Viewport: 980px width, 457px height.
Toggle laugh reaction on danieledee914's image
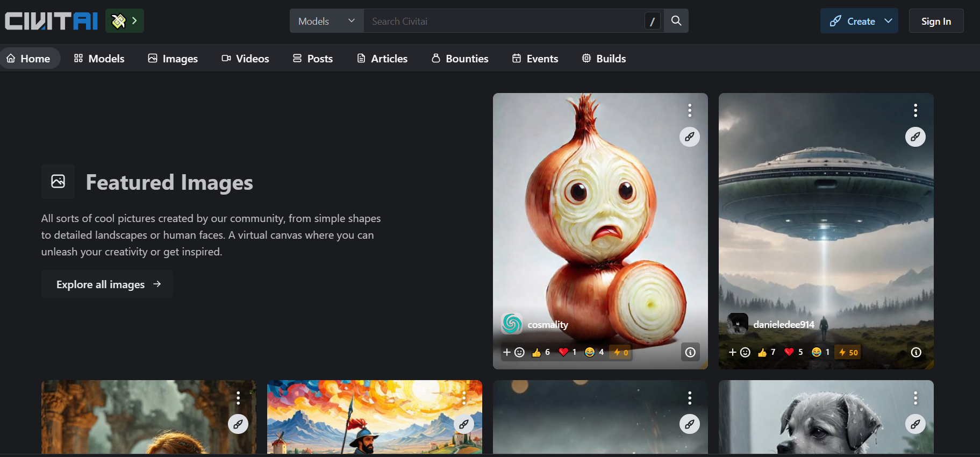820,352
